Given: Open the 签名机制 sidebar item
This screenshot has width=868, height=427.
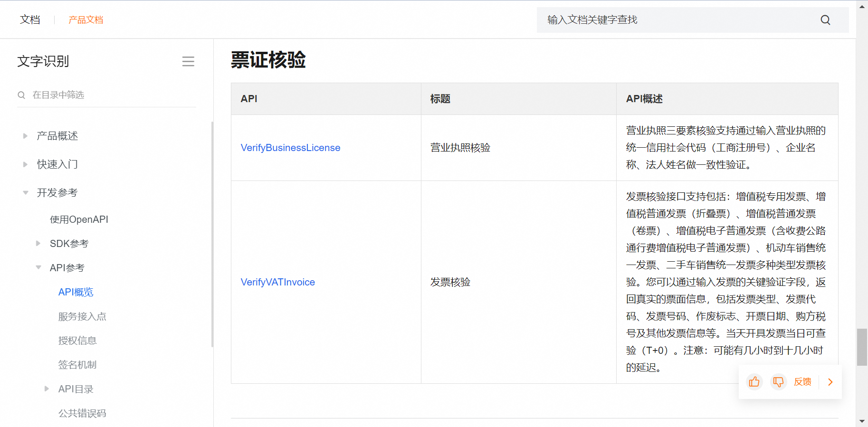Looking at the screenshot, I should (77, 365).
